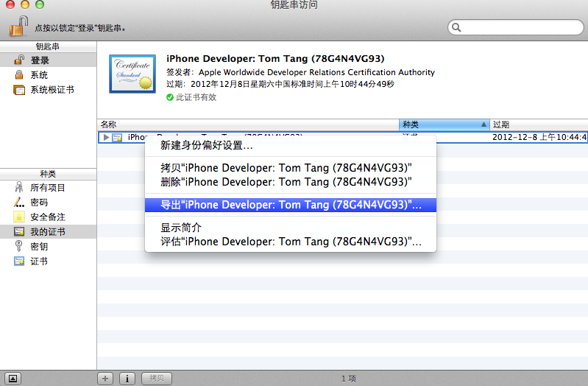The image size is (588, 386).
Task: Click the certificate row's small certificate icon
Action: tap(117, 138)
